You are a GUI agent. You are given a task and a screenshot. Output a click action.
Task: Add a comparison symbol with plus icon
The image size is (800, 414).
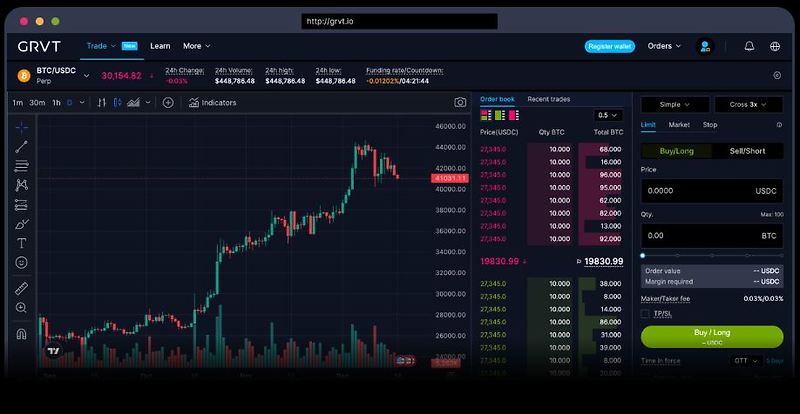coord(168,103)
